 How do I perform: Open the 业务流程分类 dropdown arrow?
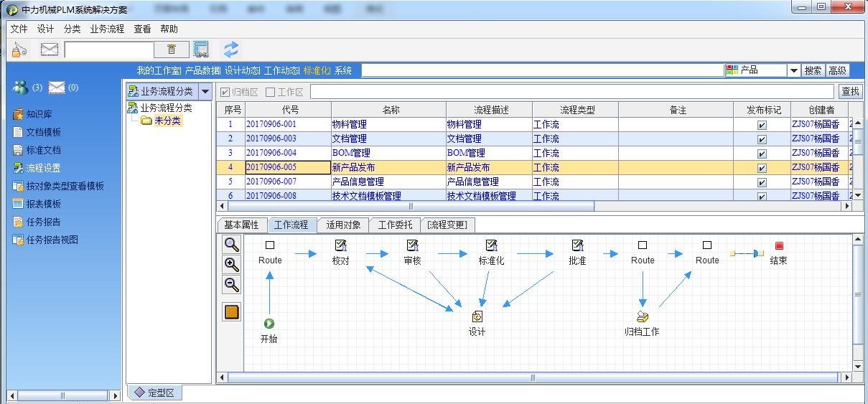pos(205,91)
